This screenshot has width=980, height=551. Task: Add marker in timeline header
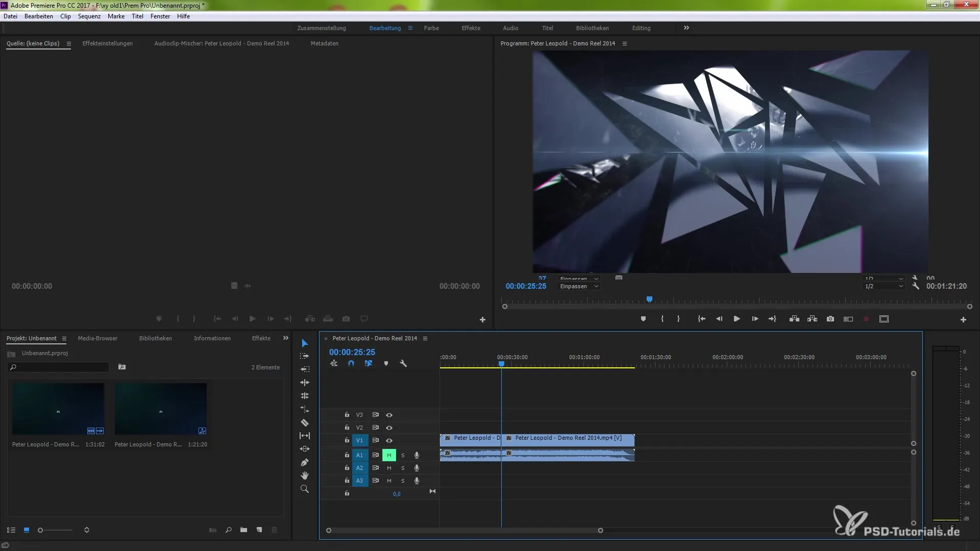386,364
